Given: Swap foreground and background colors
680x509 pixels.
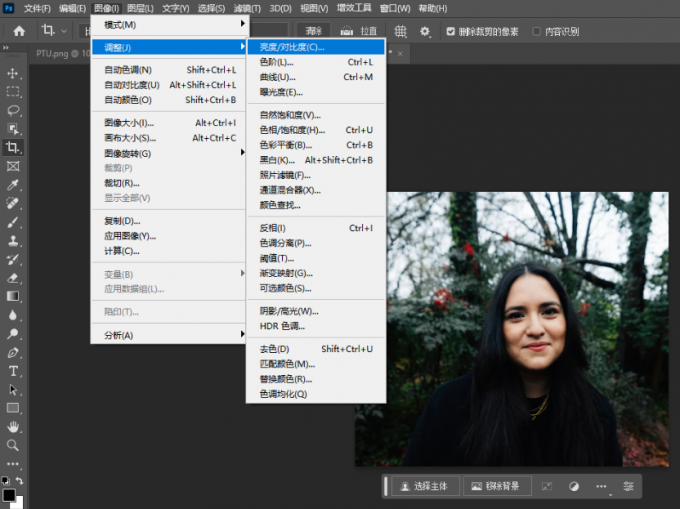Looking at the screenshot, I should click(x=20, y=480).
